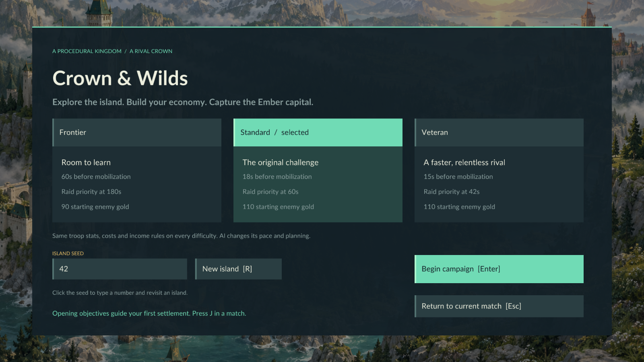This screenshot has width=644, height=362.
Task: Click the island seed field showing 42
Action: pos(120,269)
